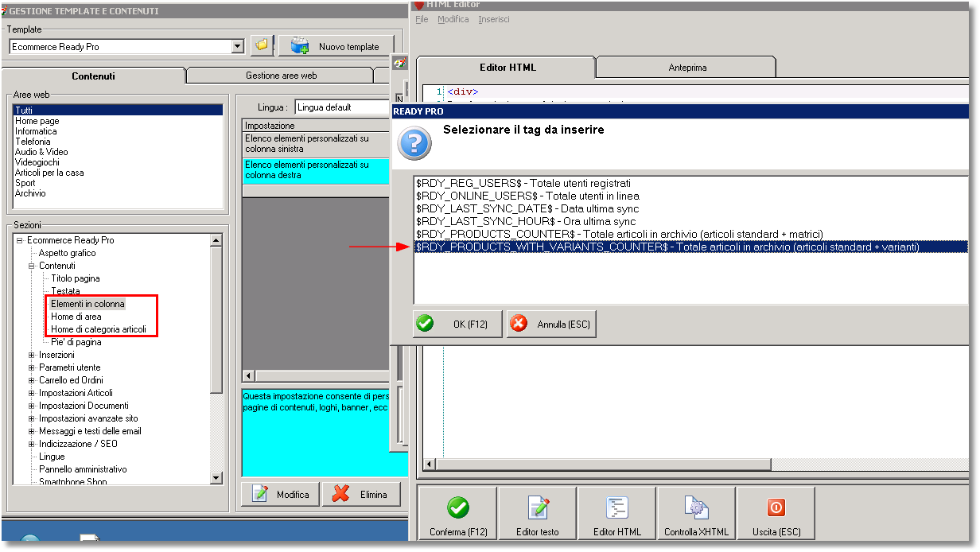Click the Impostazione column header
This screenshot has height=552, width=980.
[x=317, y=126]
